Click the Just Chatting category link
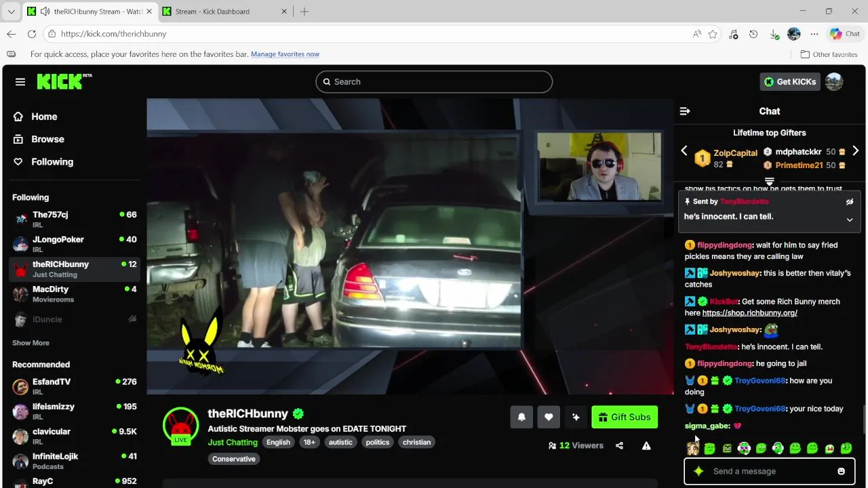 pos(233,442)
